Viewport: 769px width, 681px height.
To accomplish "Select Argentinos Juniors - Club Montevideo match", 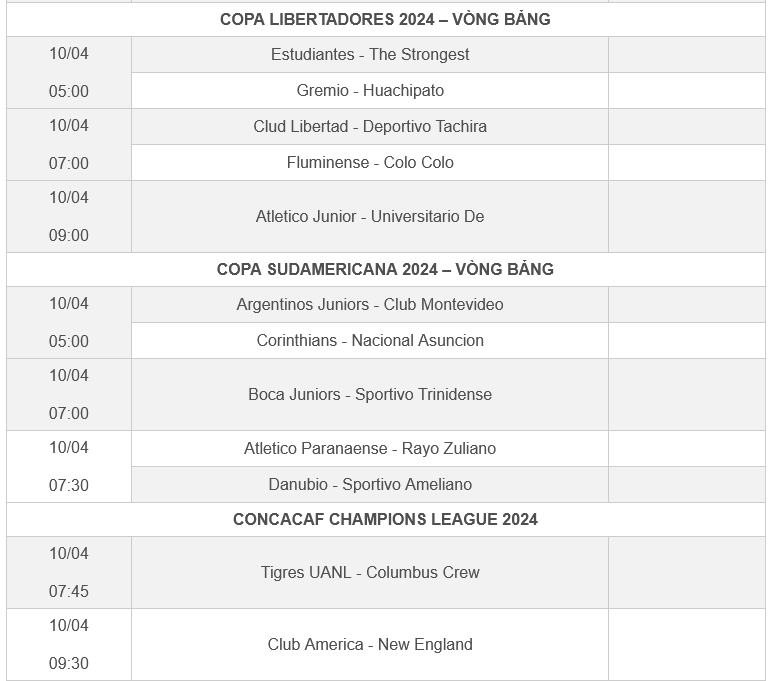I will (370, 304).
